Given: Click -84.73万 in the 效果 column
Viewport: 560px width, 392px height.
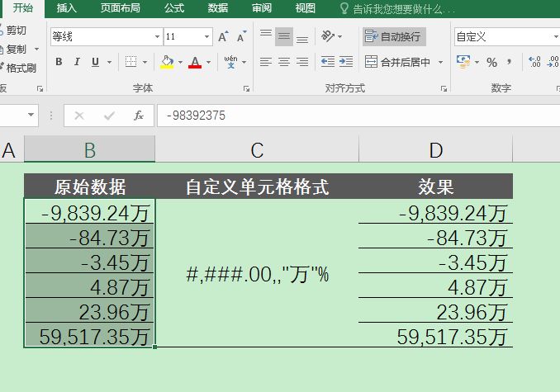Looking at the screenshot, I should click(x=436, y=237).
